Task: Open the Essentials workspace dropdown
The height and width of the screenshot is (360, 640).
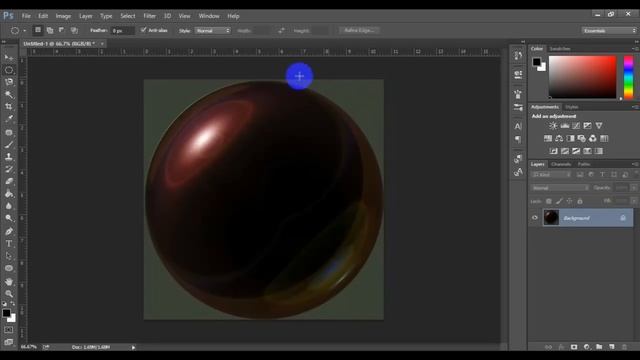Action: point(609,31)
